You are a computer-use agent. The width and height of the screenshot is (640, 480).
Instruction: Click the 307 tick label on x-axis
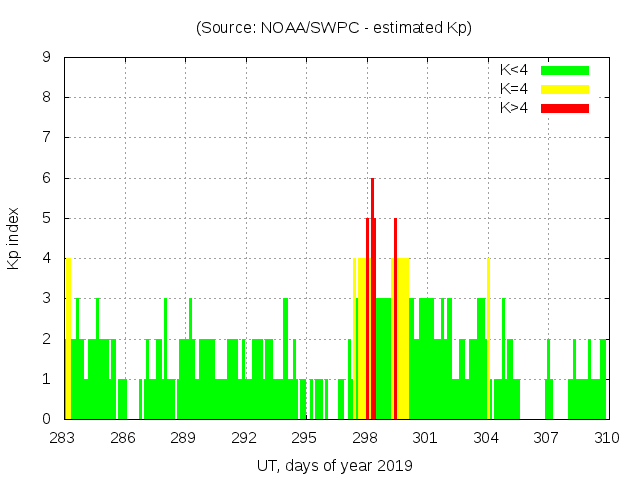(546, 438)
